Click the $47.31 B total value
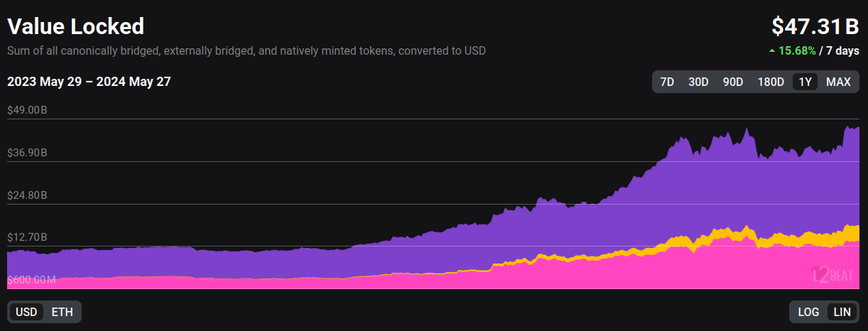Image resolution: width=868 pixels, height=331 pixels. click(815, 26)
